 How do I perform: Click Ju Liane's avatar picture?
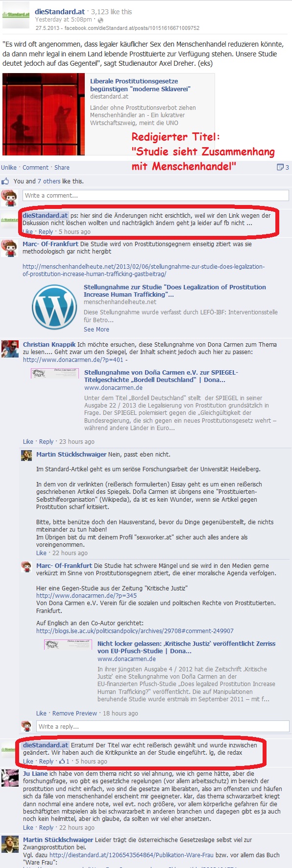(x=10, y=778)
